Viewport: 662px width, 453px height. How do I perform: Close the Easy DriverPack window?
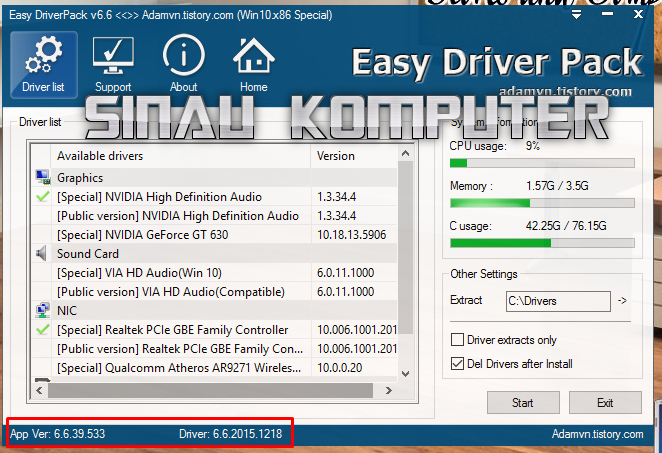coord(638,14)
